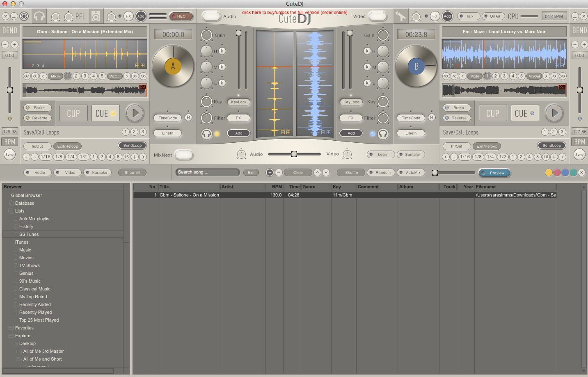
Task: Turn on AutoMix
Action: pos(411,172)
